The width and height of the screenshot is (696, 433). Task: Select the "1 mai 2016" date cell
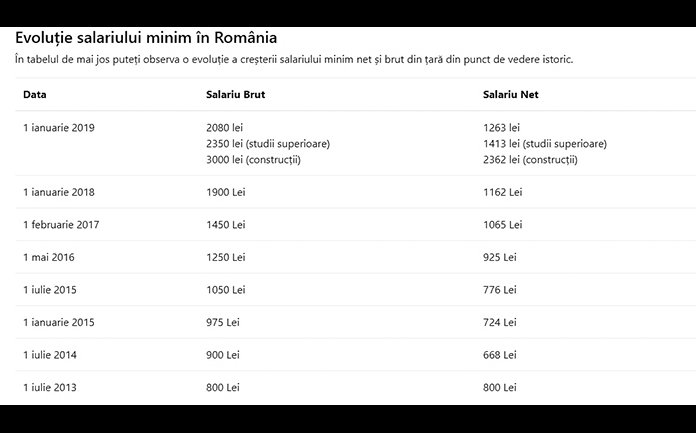[x=49, y=257]
